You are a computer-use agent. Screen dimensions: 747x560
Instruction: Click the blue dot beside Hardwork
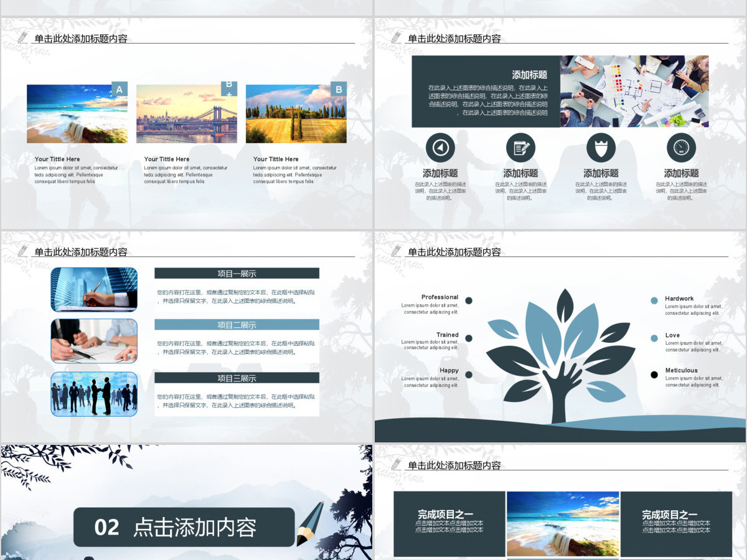point(654,301)
